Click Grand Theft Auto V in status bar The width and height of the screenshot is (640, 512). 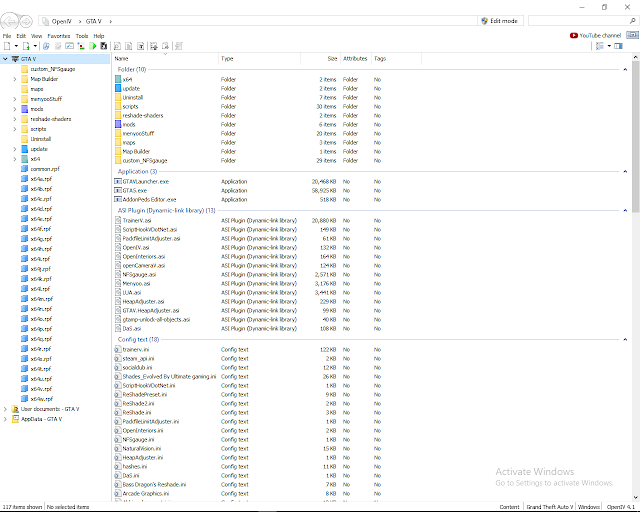pyautogui.click(x=550, y=507)
